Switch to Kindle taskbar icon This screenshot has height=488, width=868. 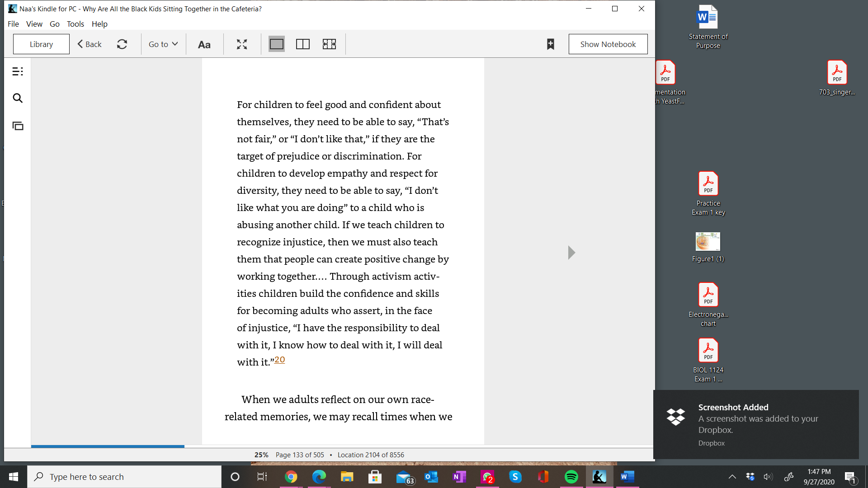[599, 477]
